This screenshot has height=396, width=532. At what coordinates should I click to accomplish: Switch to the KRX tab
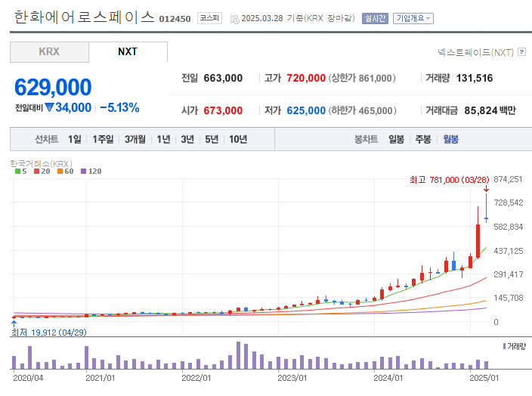point(50,52)
